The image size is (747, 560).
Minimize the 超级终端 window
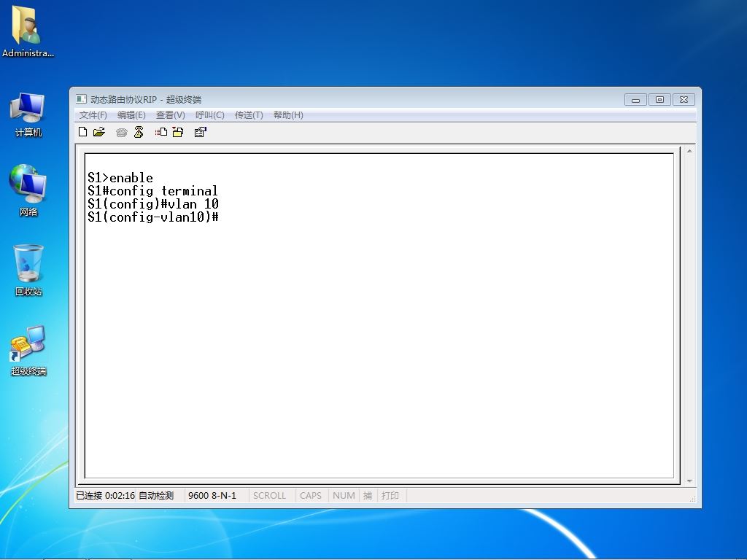pos(635,99)
